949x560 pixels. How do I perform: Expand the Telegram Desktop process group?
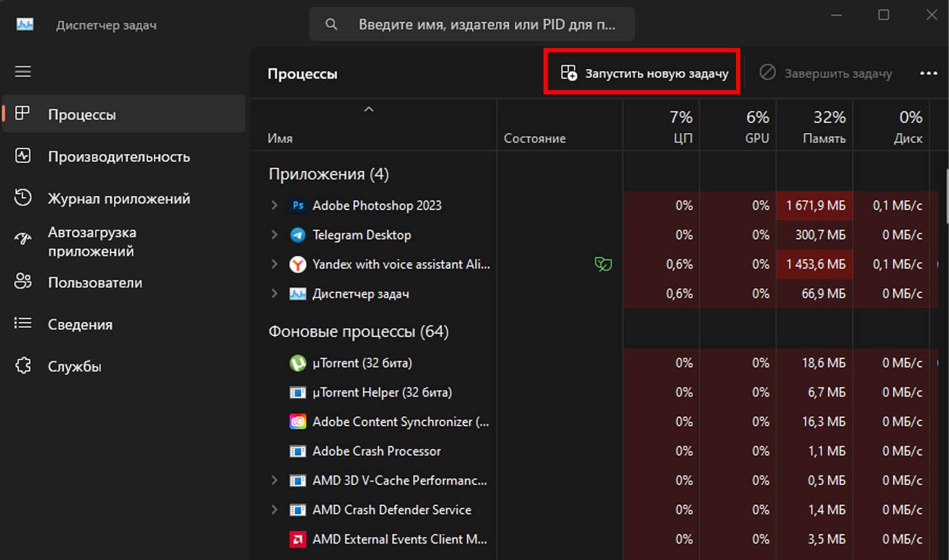274,235
